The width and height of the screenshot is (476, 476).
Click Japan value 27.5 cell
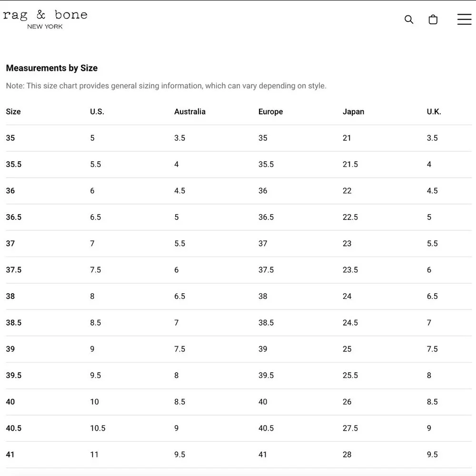pos(350,428)
